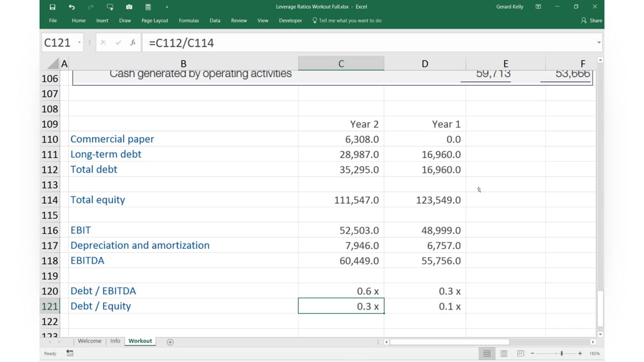Open the Data ribbon tab

coord(215,20)
